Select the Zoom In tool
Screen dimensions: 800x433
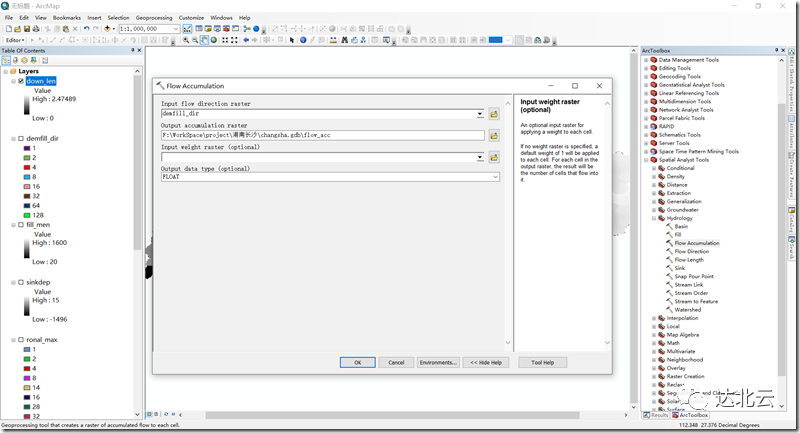186,40
